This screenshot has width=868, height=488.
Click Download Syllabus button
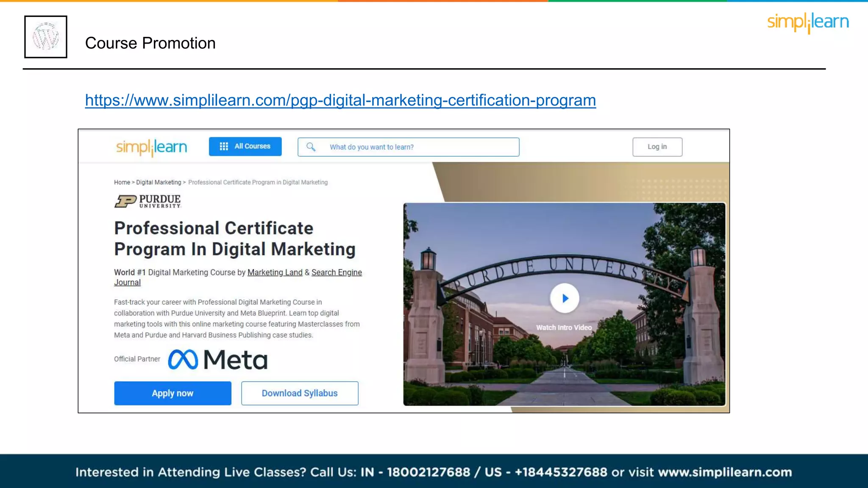300,393
